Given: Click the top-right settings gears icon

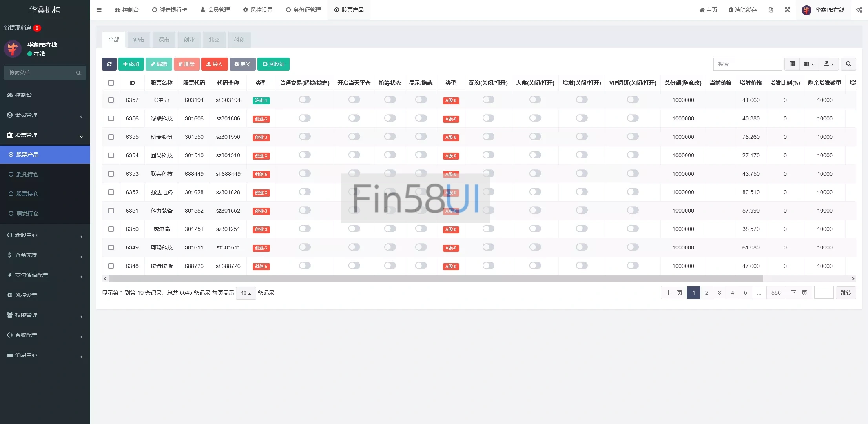Looking at the screenshot, I should 859,10.
